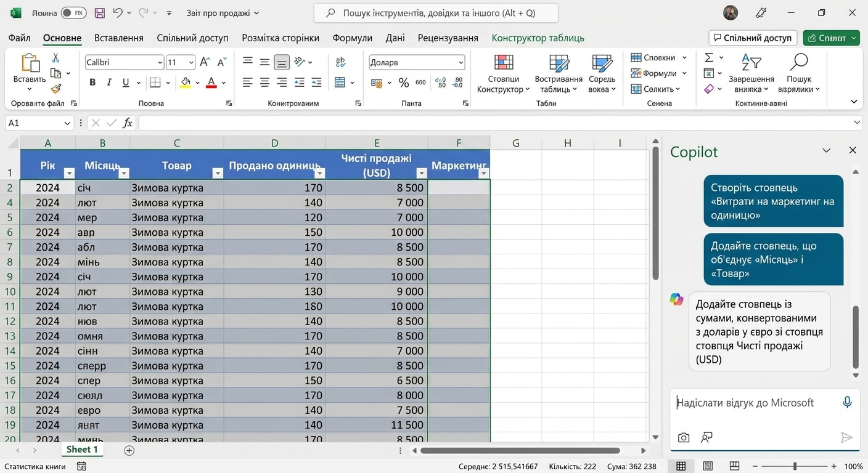Click Створіть стовпець Витрати на маркетинг suggestion

pyautogui.click(x=773, y=201)
